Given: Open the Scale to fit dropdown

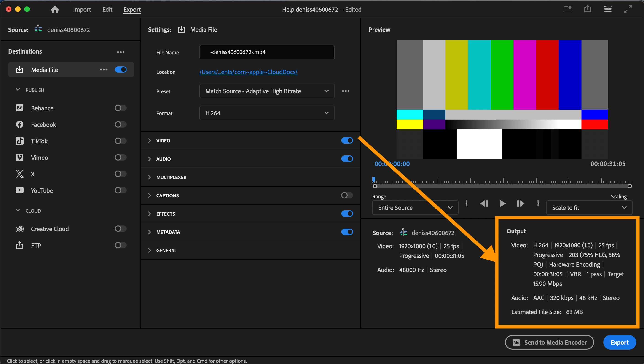Looking at the screenshot, I should (x=589, y=208).
